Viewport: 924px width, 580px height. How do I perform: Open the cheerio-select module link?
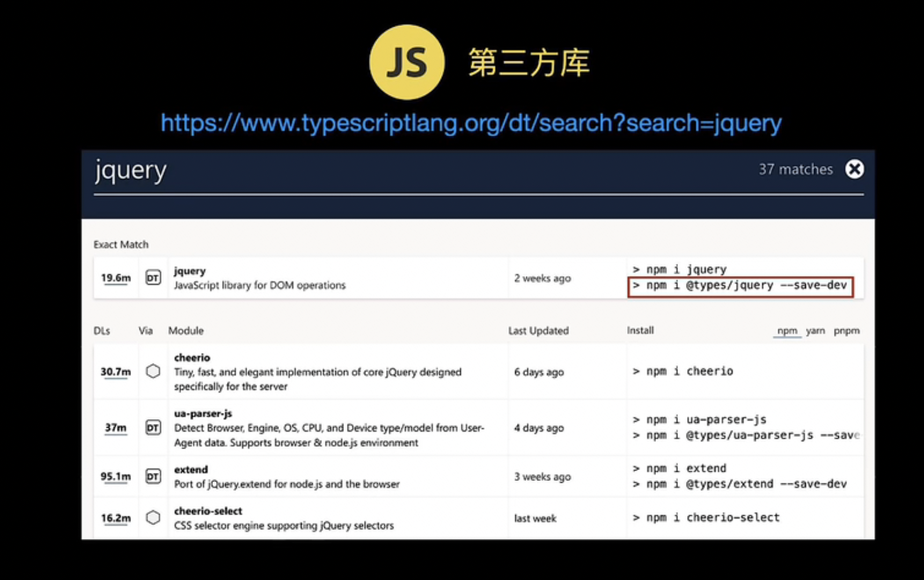coord(208,511)
